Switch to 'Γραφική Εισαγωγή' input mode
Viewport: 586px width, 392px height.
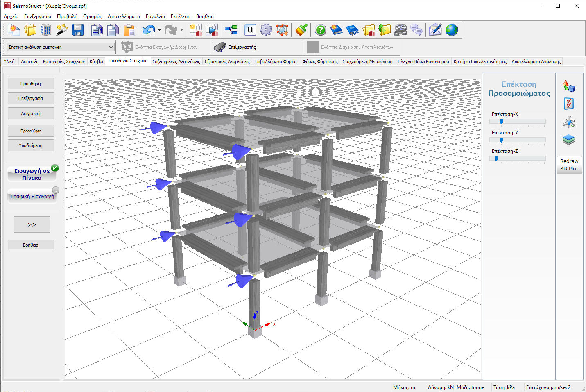tap(32, 197)
